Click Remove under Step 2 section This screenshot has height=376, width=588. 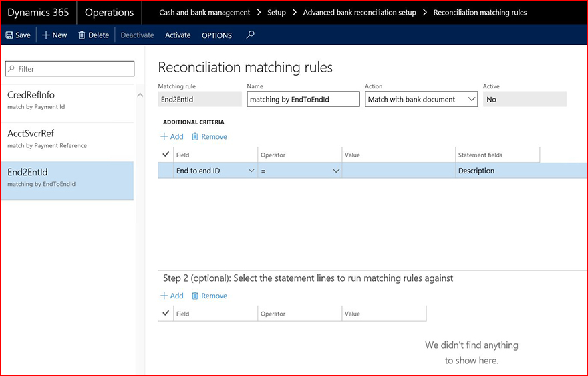pyautogui.click(x=214, y=296)
